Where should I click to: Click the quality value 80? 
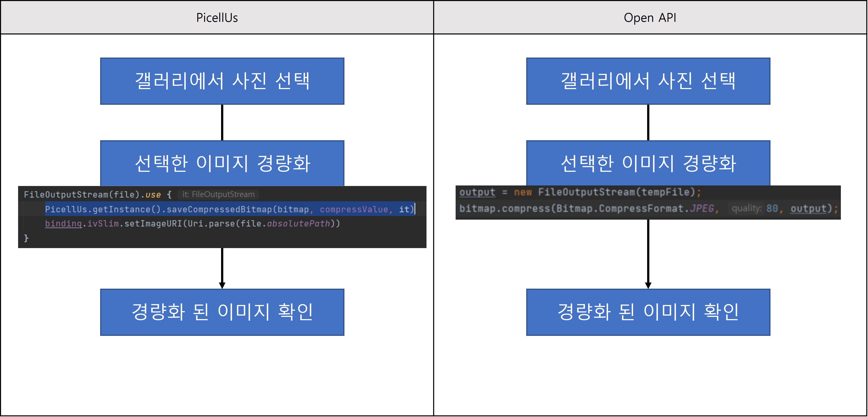[x=772, y=209]
